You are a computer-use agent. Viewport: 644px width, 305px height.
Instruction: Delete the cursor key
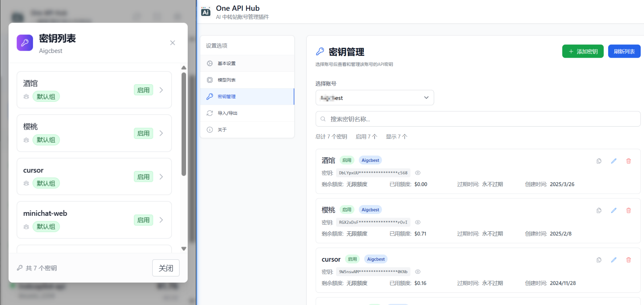pos(628,260)
